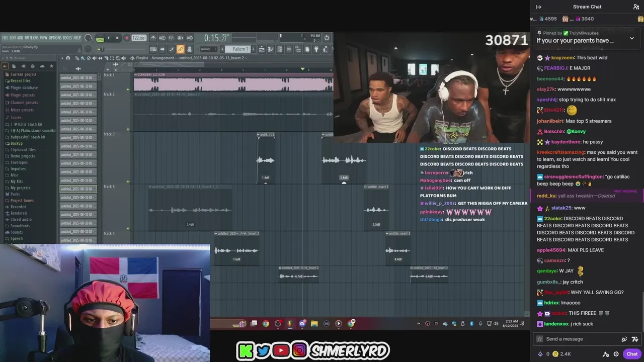Open the (none) selector dropdown
Screen dimensions: 644x362
point(209,49)
